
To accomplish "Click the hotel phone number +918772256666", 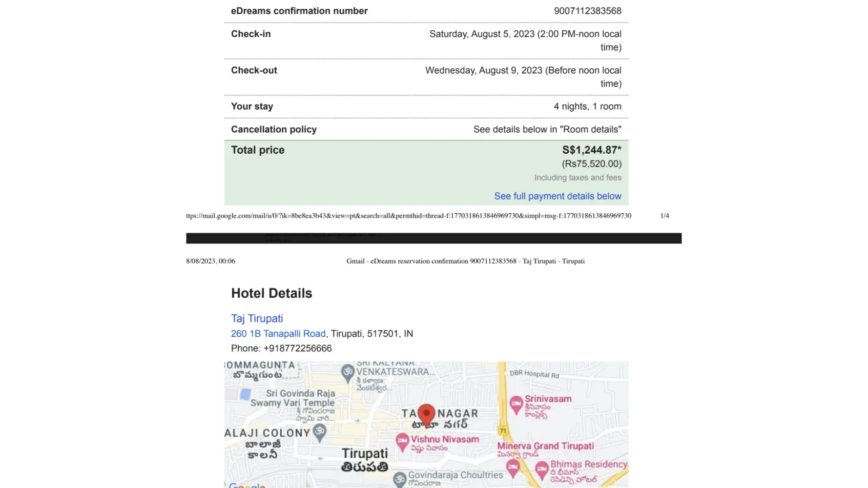I will [297, 348].
